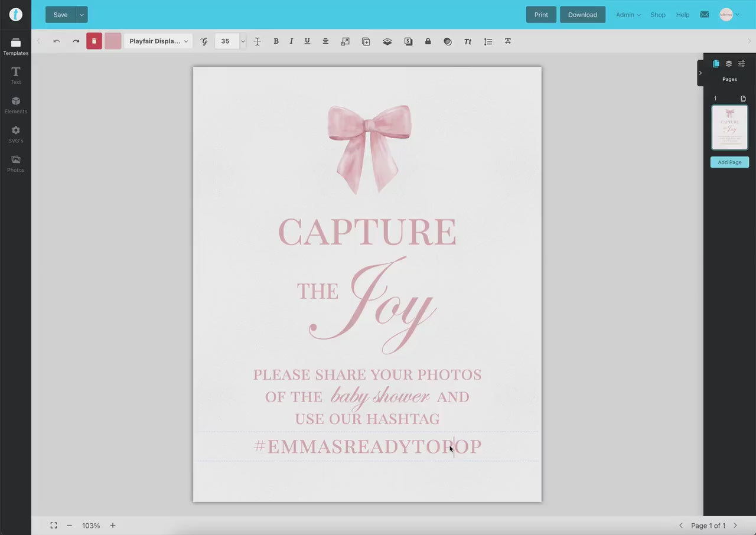
Task: Open the layer ordering icon in toolbar
Action: pyautogui.click(x=387, y=41)
